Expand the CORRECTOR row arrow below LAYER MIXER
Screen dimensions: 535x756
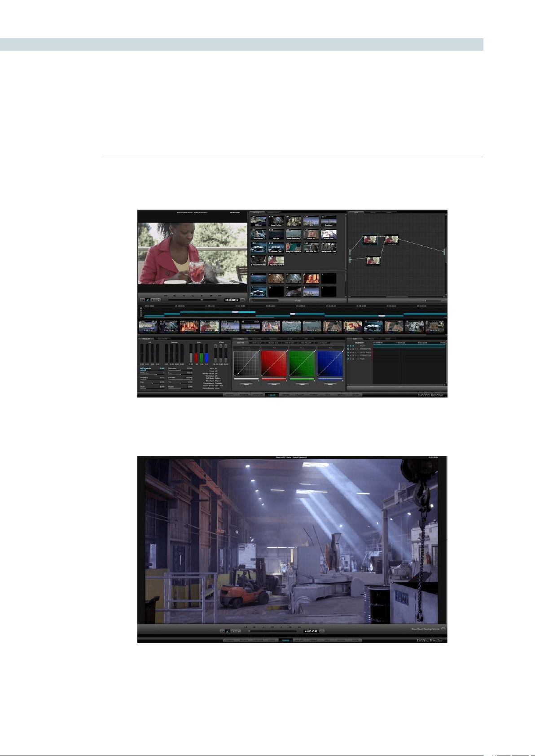tap(358, 356)
